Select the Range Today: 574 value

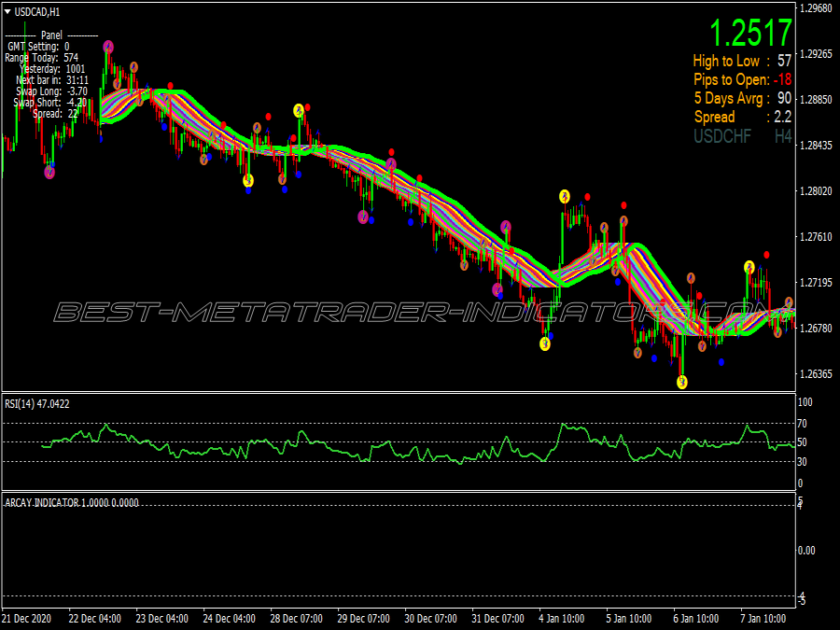point(41,58)
